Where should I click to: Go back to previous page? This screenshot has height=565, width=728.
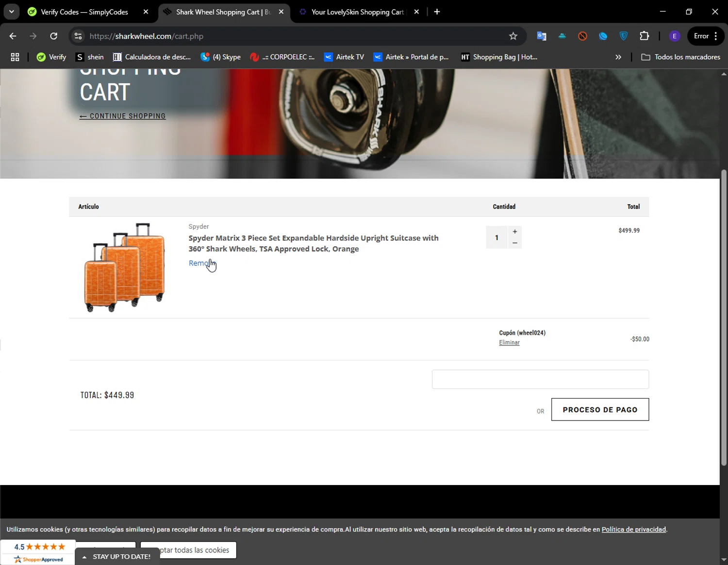13,36
